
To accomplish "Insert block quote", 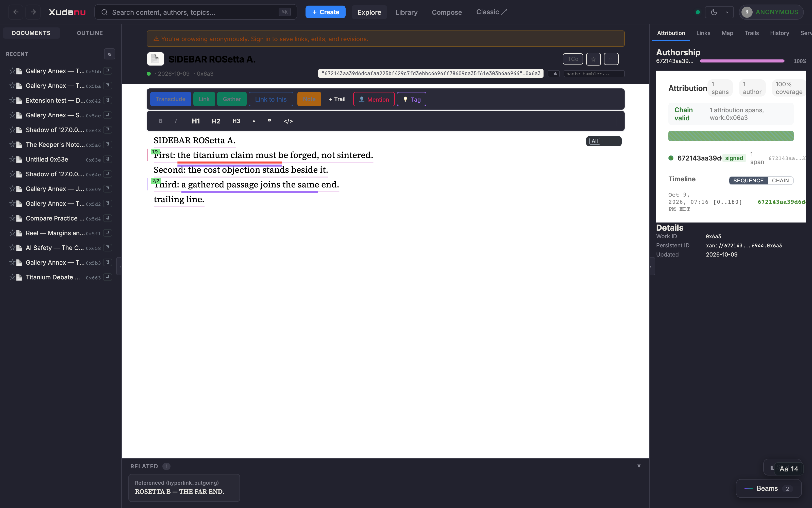I will 269,121.
